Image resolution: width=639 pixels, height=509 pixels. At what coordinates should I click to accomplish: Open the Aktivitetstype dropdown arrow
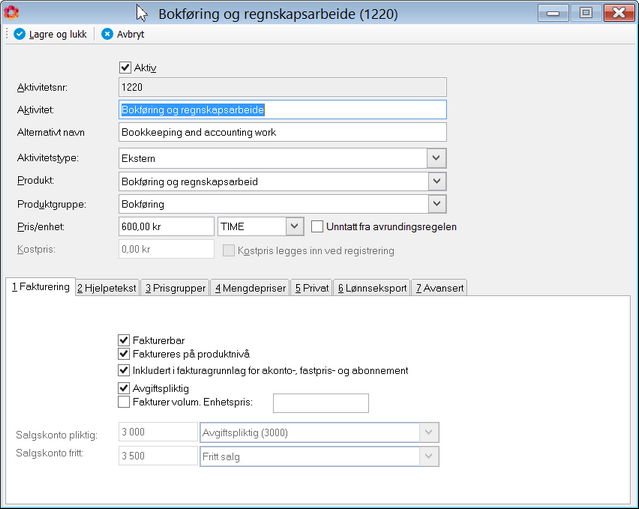coord(436,158)
